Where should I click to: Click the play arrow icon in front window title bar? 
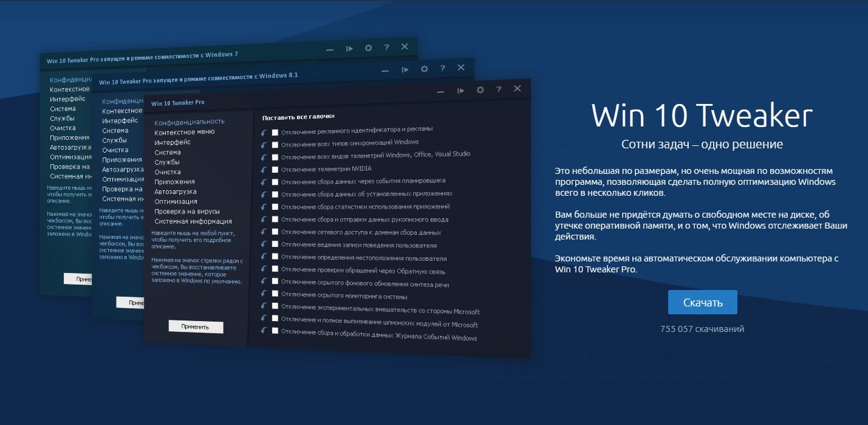click(460, 91)
